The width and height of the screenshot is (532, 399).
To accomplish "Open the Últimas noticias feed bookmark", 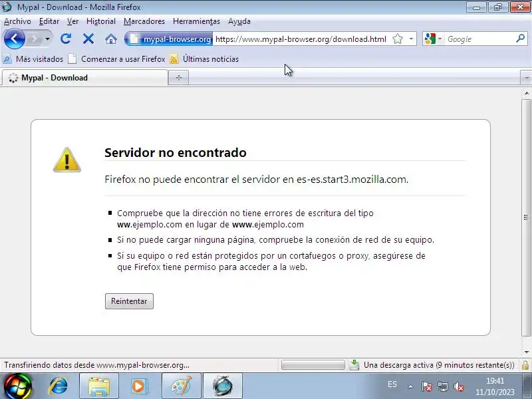I will pos(204,59).
